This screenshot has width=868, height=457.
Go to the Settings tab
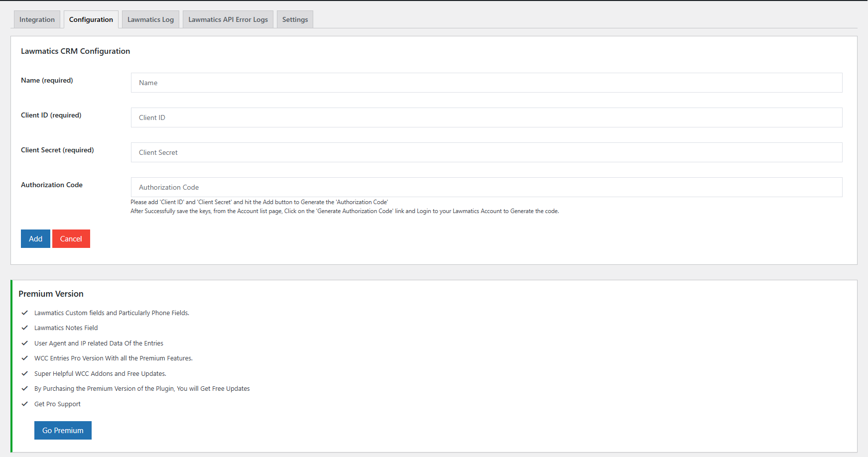pyautogui.click(x=295, y=19)
